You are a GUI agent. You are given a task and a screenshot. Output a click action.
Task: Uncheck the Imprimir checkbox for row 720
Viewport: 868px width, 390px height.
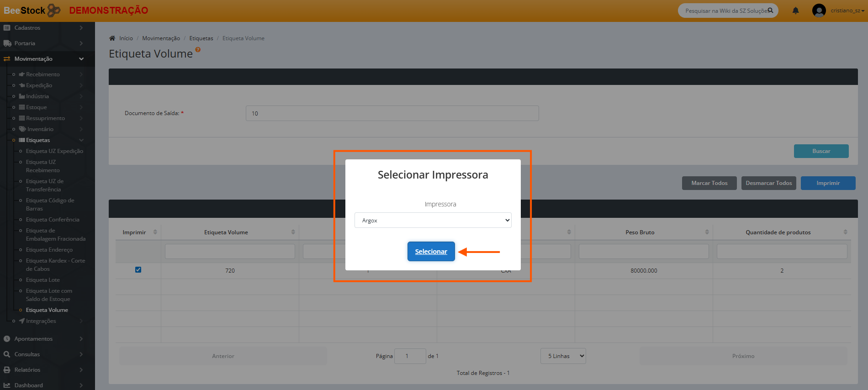tap(138, 270)
